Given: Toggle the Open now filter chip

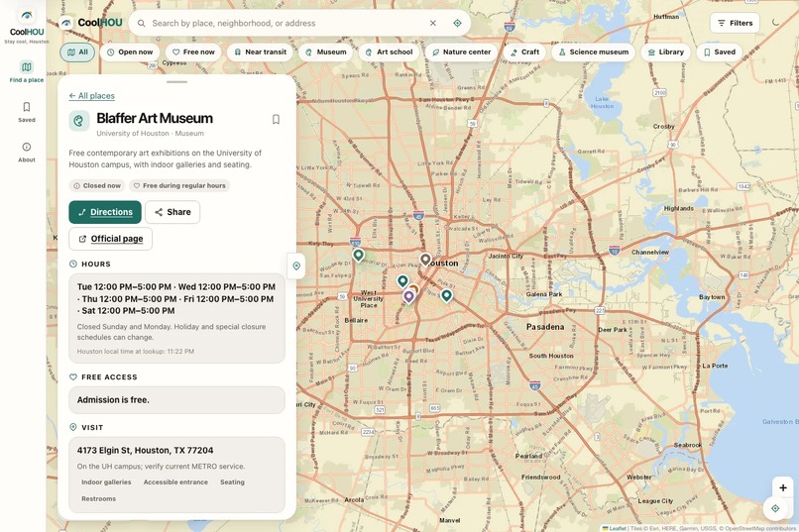Looking at the screenshot, I should tap(130, 52).
